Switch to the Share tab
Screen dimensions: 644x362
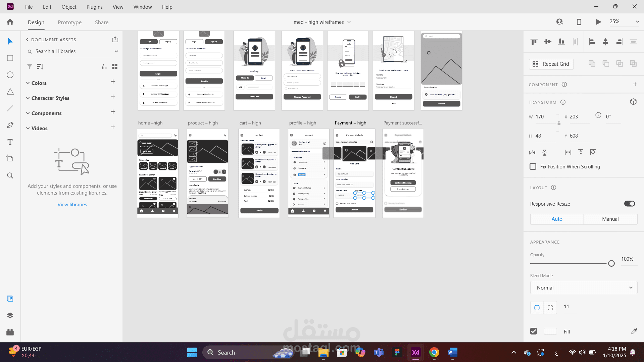[x=101, y=22]
